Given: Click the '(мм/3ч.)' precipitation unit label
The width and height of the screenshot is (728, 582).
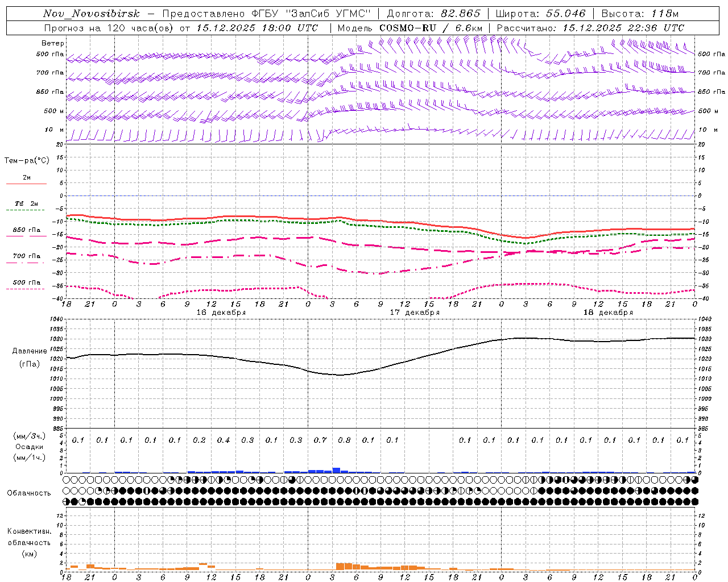Looking at the screenshot, I should 30,436.
